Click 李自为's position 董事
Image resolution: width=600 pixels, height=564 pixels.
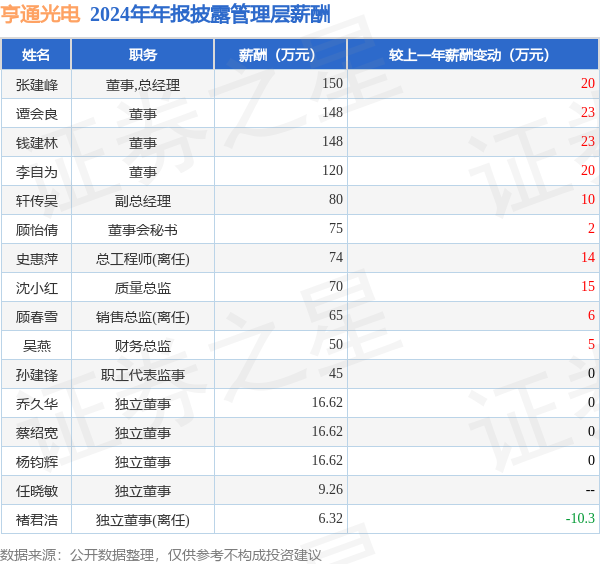tap(143, 172)
